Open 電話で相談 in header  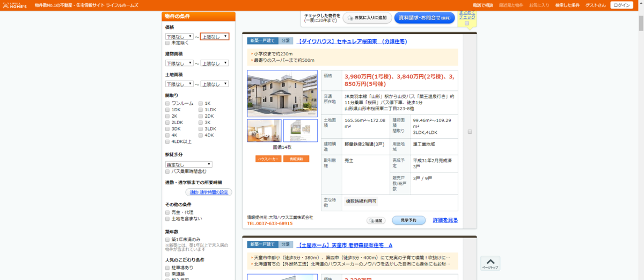pos(482,5)
